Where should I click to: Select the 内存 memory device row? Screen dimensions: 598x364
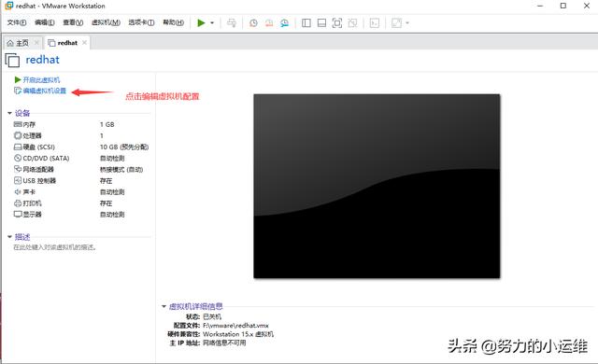pyautogui.click(x=81, y=124)
